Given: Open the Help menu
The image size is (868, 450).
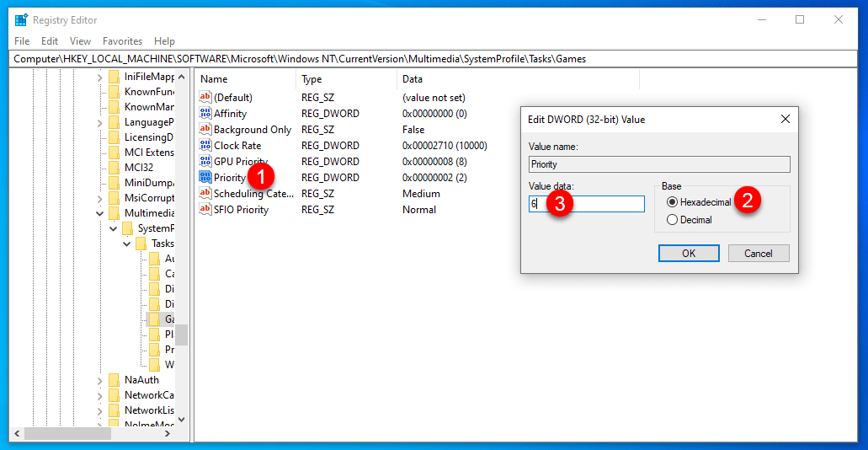Looking at the screenshot, I should click(x=164, y=41).
